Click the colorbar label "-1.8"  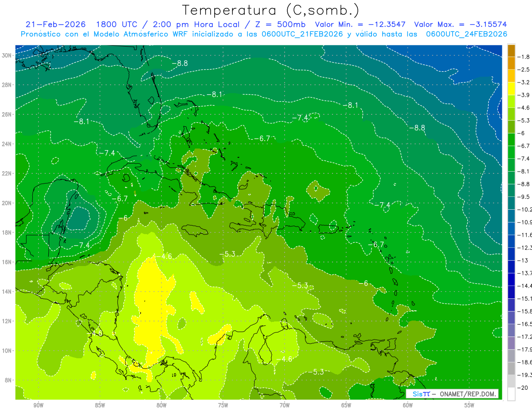point(524,57)
